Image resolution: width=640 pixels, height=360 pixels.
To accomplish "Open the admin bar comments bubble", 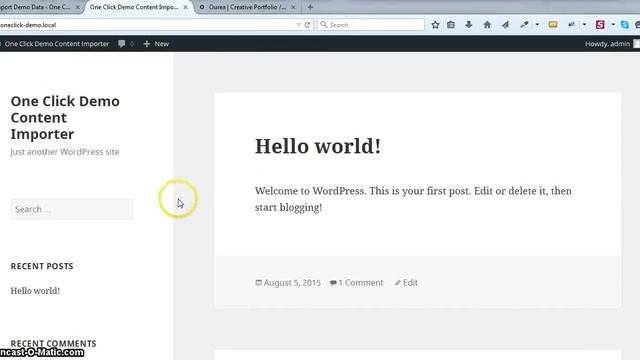I will 126,44.
